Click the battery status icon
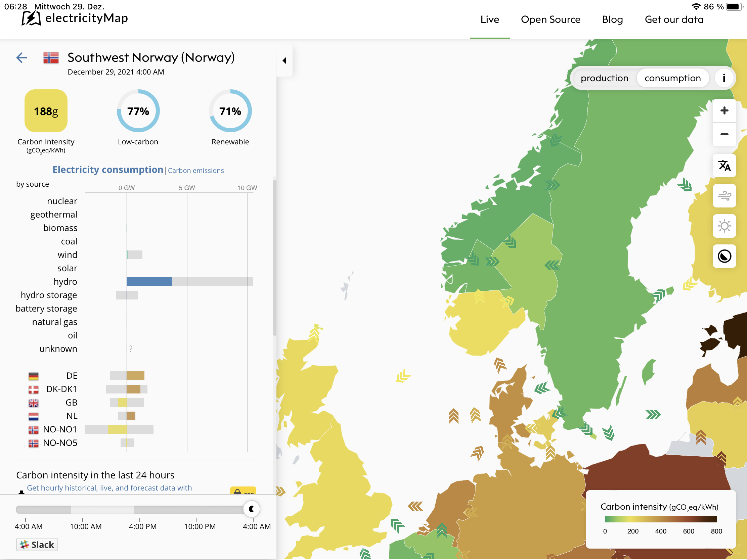The height and width of the screenshot is (560, 747). tap(734, 6)
